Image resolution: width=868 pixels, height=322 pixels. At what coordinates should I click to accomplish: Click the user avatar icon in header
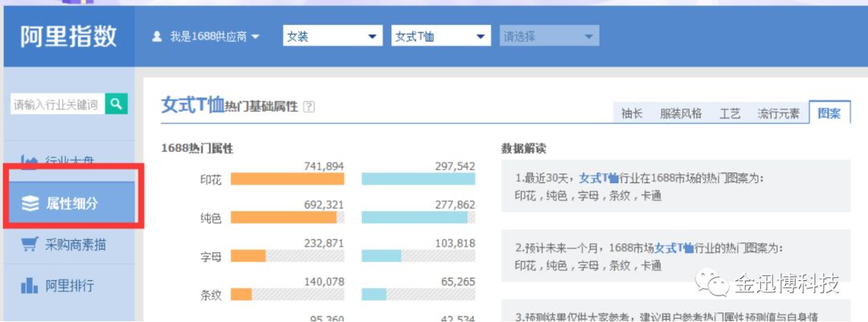tap(158, 37)
